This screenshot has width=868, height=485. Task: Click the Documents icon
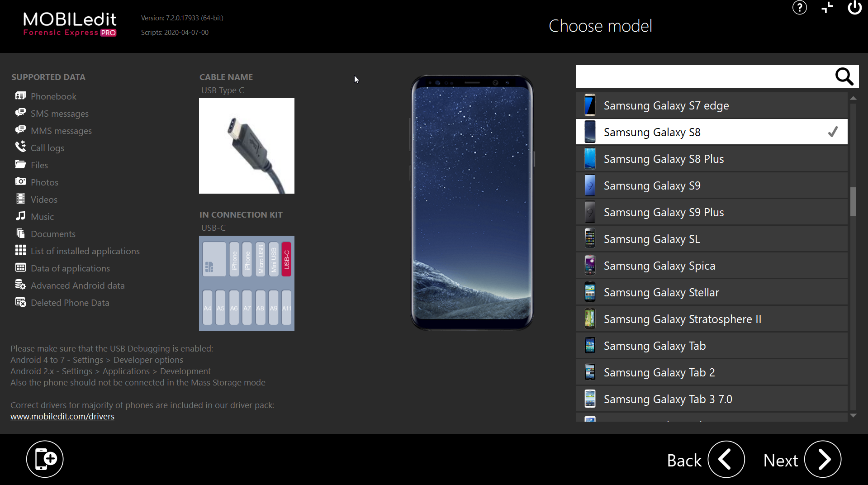[20, 233]
